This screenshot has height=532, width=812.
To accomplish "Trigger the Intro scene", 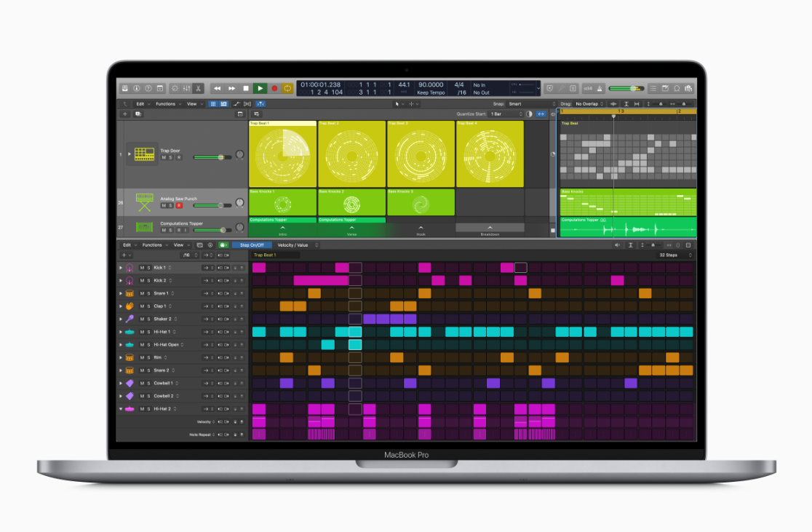I will click(x=283, y=230).
